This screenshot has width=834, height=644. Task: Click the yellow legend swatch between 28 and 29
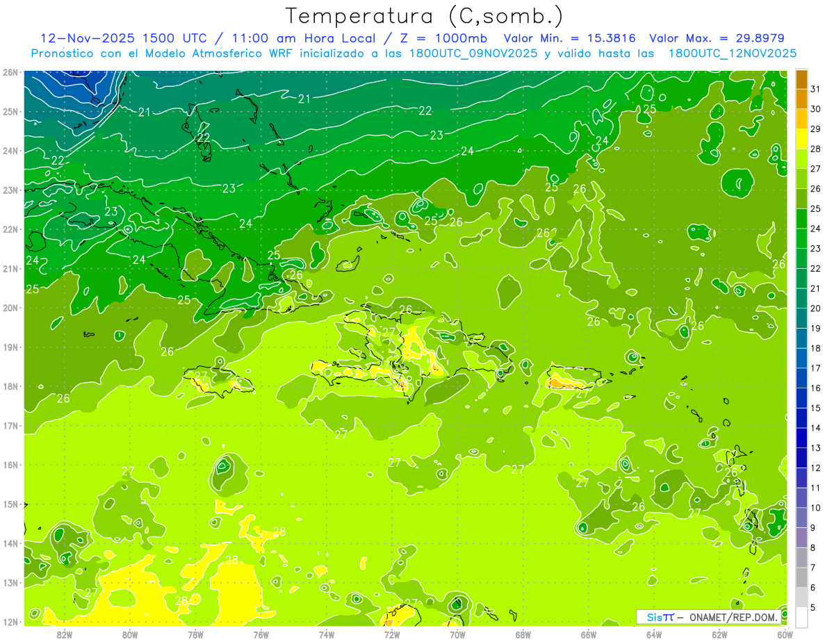(x=801, y=140)
